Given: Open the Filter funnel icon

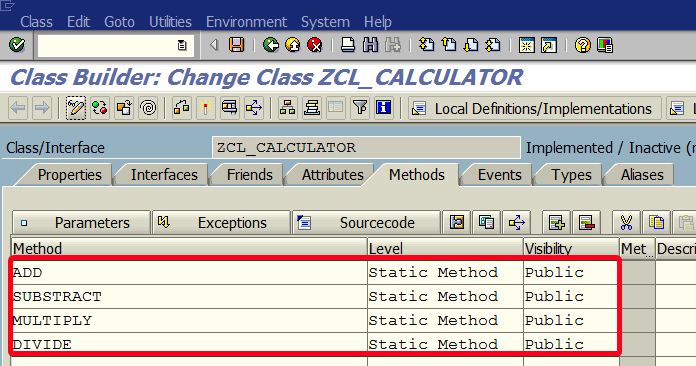Looking at the screenshot, I should pyautogui.click(x=360, y=108).
